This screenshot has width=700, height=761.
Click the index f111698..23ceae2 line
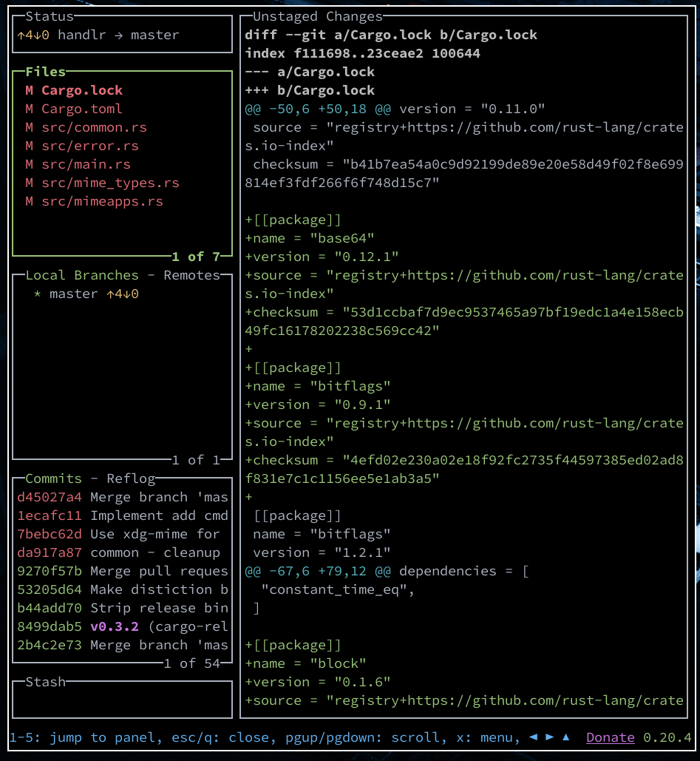coord(362,53)
